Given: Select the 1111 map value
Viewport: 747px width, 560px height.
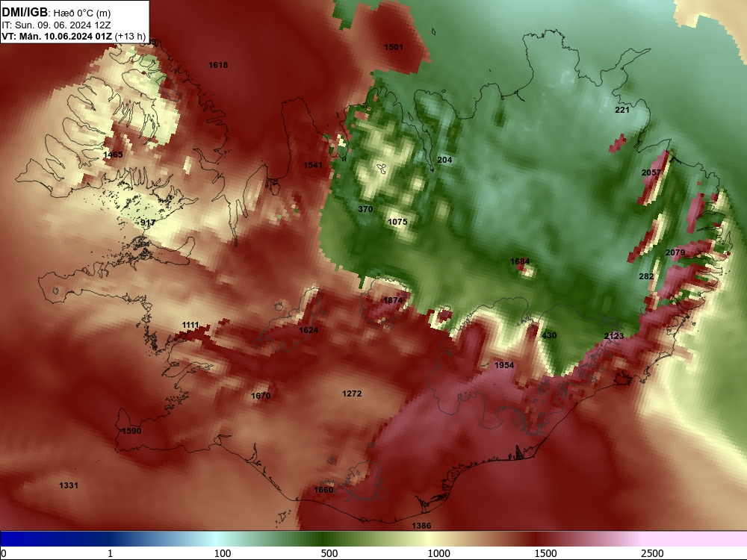Looking at the screenshot, I should point(190,326).
